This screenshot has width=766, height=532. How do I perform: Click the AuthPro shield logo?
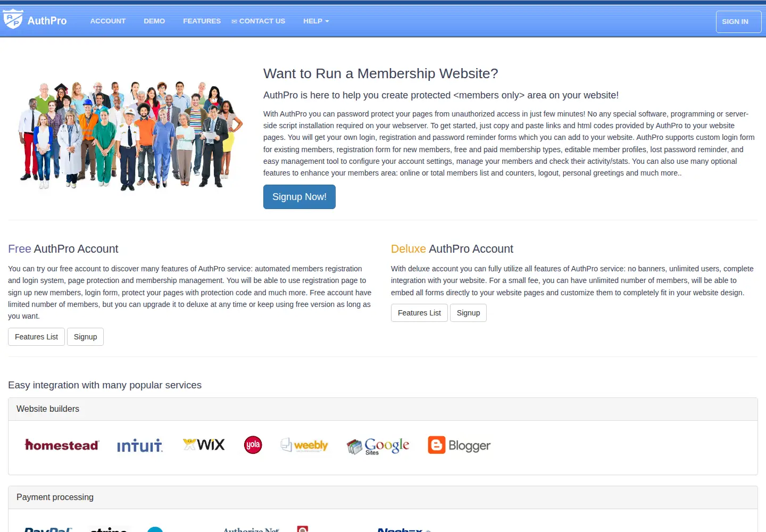13,20
